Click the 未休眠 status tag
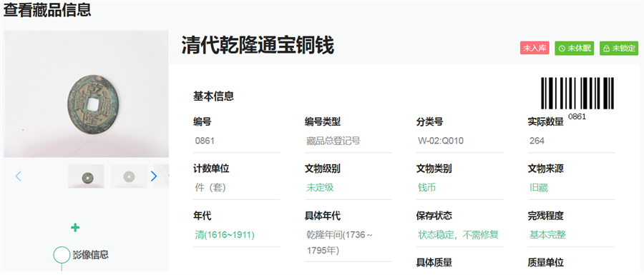The width and height of the screenshot is (644, 275). click(574, 48)
